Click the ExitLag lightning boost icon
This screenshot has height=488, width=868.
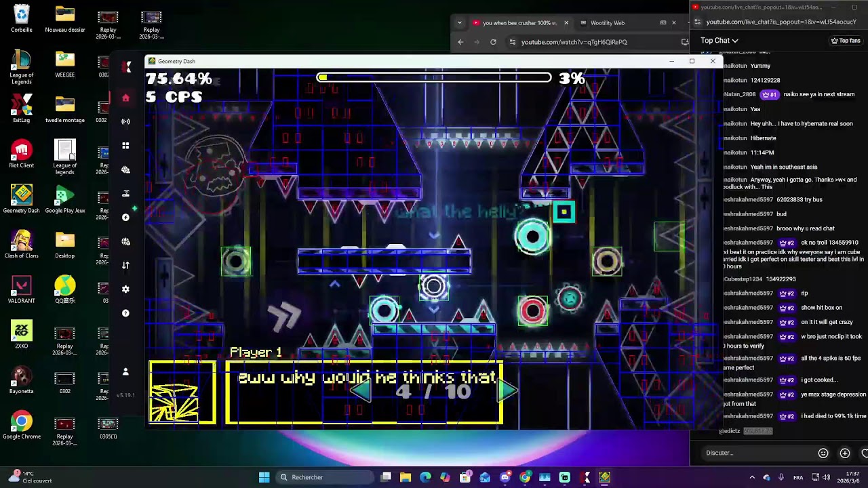tap(125, 218)
